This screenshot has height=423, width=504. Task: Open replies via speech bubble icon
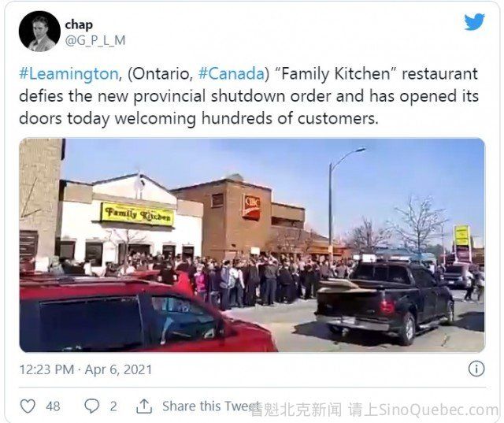tap(92, 406)
